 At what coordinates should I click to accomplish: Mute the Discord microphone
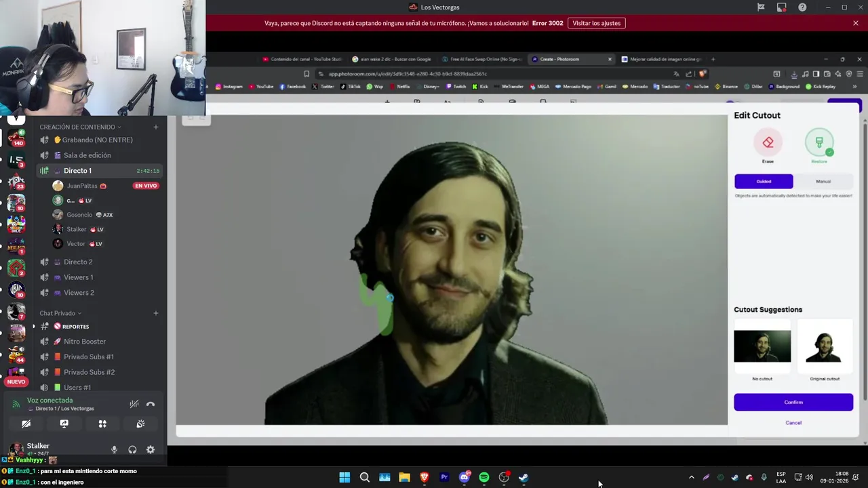pyautogui.click(x=114, y=449)
